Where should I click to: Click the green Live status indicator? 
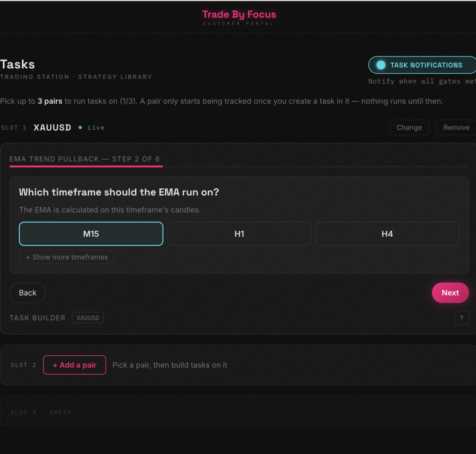(x=91, y=128)
